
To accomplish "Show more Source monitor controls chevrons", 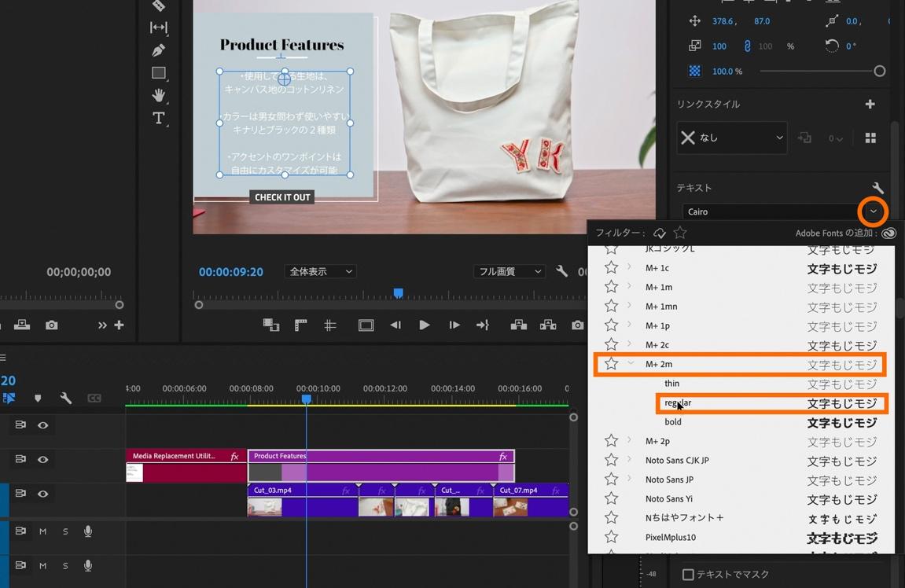I will coord(102,325).
